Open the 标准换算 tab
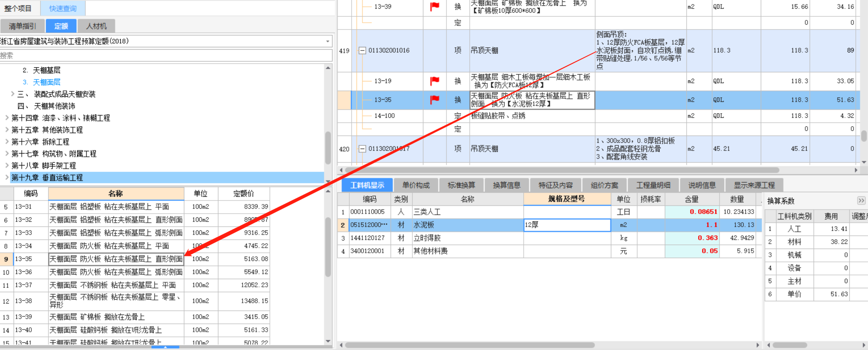Image resolution: width=868 pixels, height=350 pixels. point(461,185)
